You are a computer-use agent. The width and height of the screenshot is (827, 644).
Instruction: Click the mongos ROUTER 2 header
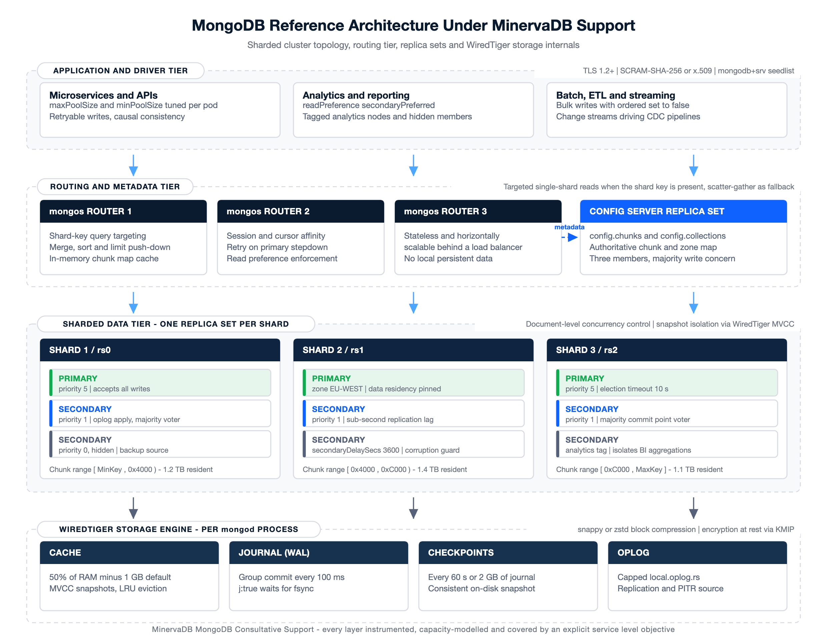tap(301, 211)
